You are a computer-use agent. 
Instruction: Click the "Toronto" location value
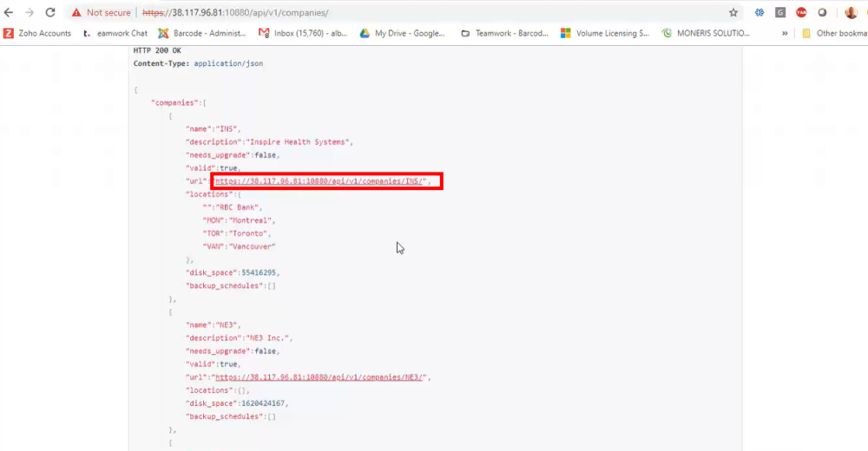[248, 233]
